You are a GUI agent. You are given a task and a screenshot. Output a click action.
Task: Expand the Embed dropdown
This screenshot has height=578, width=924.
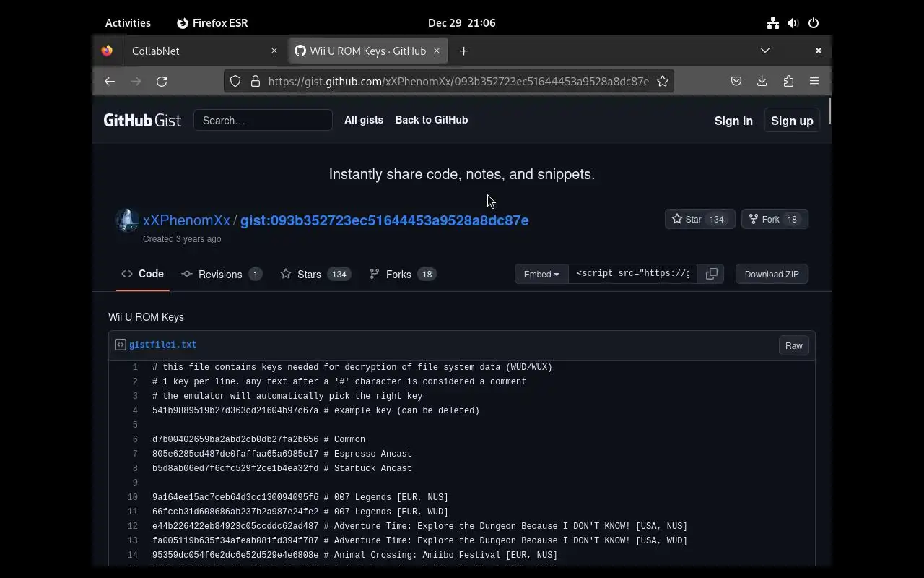[541, 274]
